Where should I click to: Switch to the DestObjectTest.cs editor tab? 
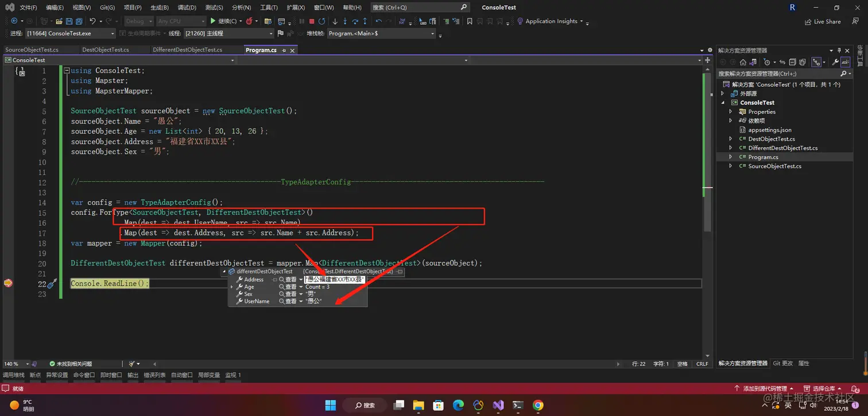(x=106, y=50)
